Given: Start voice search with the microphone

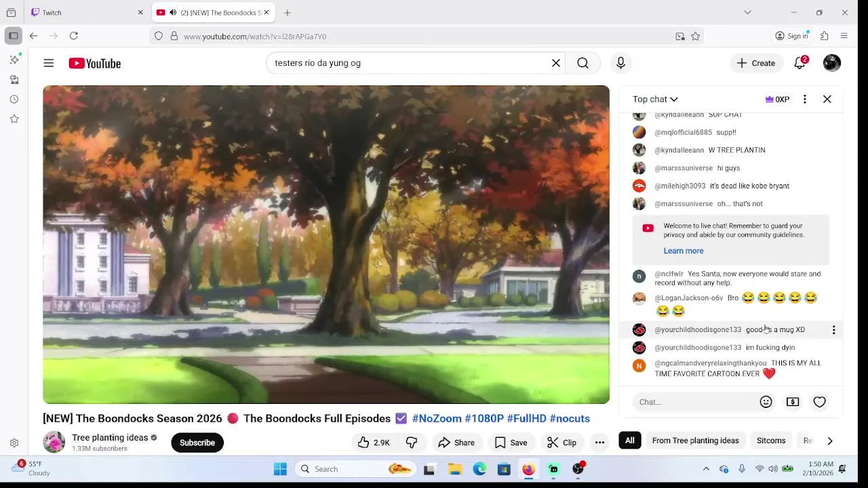Looking at the screenshot, I should [620, 63].
